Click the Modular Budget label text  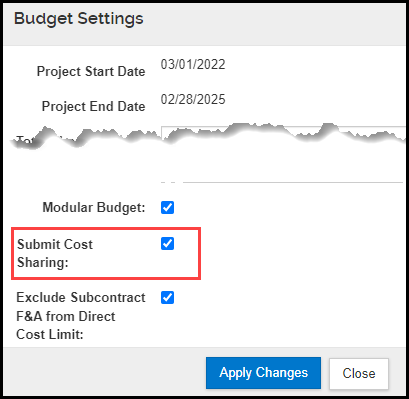click(94, 207)
